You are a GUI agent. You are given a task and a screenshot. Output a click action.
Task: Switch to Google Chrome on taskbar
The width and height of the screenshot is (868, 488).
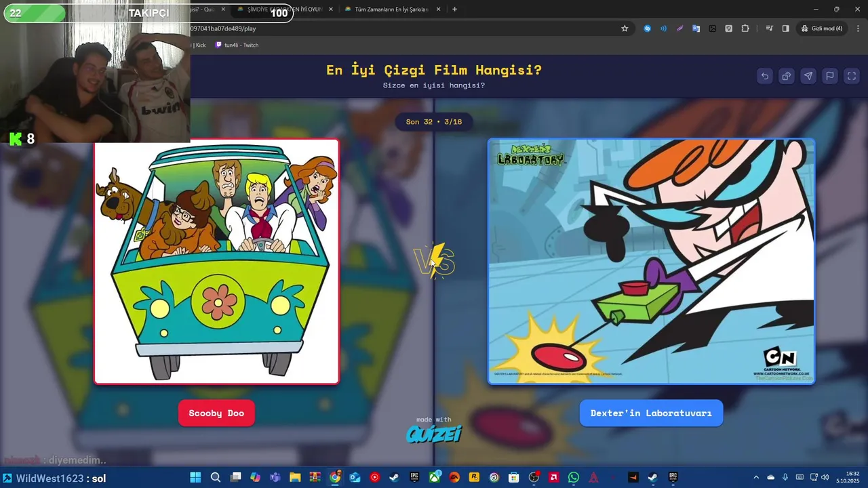coord(335,477)
